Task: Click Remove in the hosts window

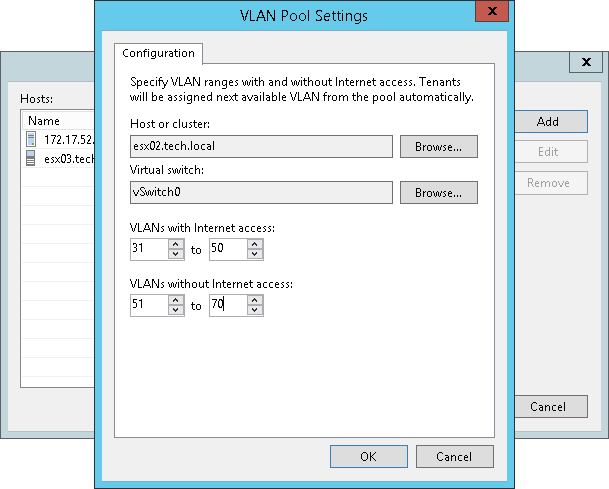Action: (x=551, y=183)
